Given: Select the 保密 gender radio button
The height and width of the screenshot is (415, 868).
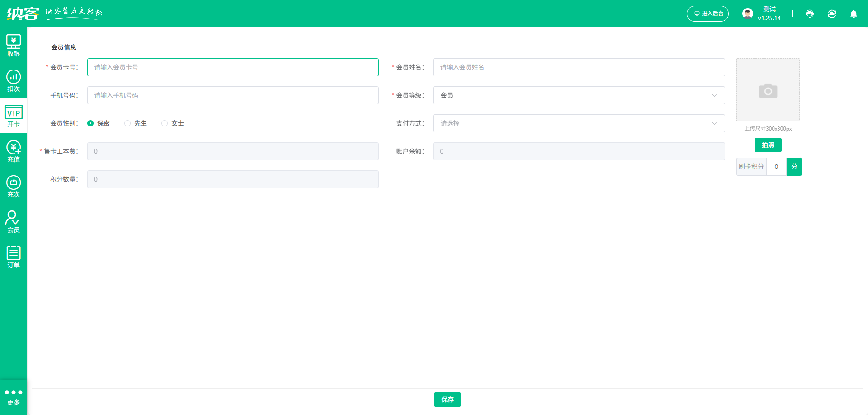Looking at the screenshot, I should tap(90, 123).
